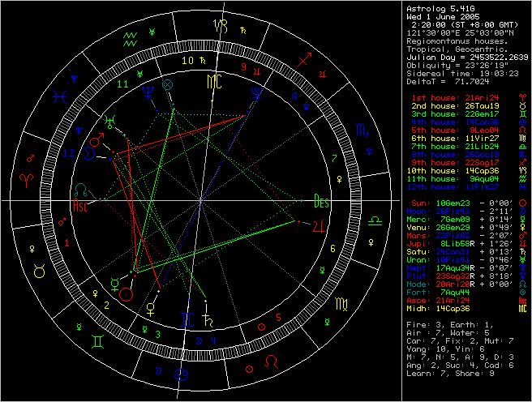Click the Aries glyph beside the 1st house row
The image size is (532, 402).
click(x=521, y=97)
